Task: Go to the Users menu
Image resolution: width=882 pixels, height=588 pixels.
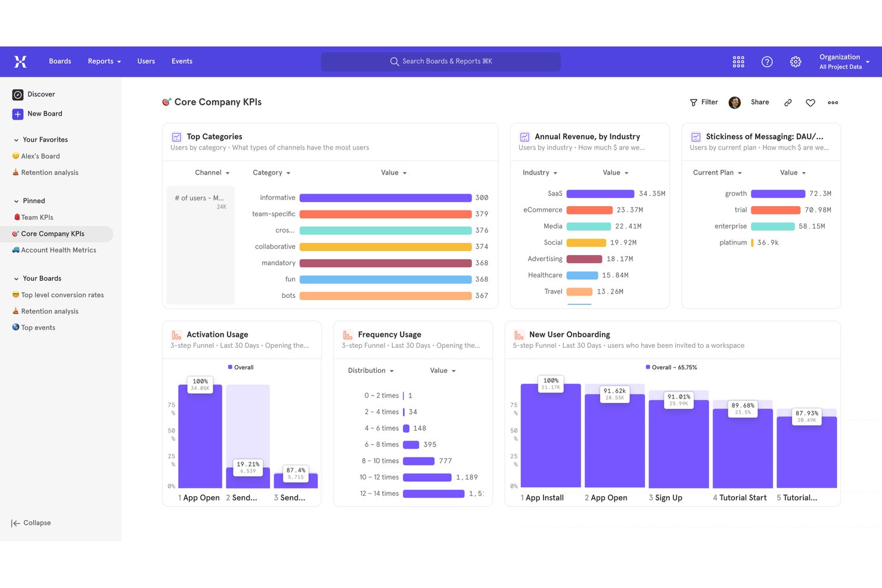Action: tap(146, 61)
